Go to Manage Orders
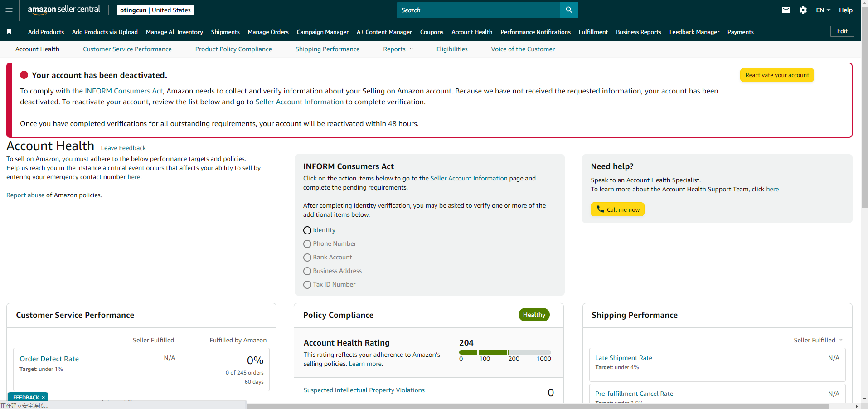This screenshot has height=409, width=868. point(268,32)
